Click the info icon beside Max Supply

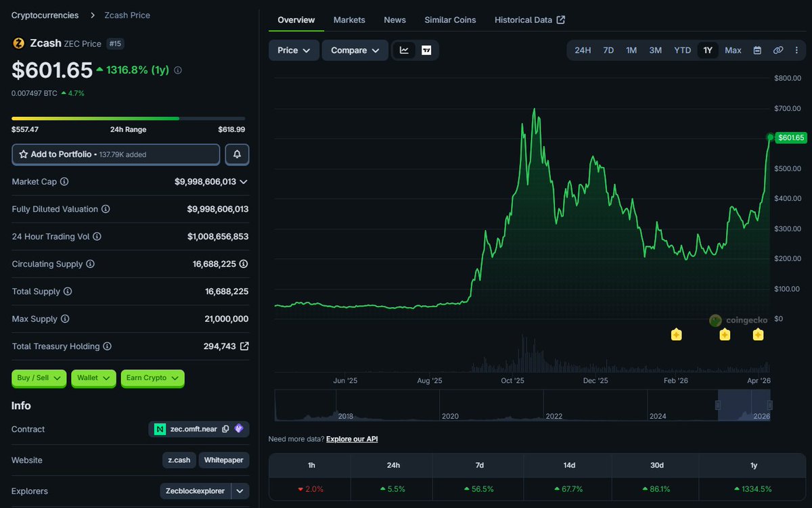coord(65,319)
